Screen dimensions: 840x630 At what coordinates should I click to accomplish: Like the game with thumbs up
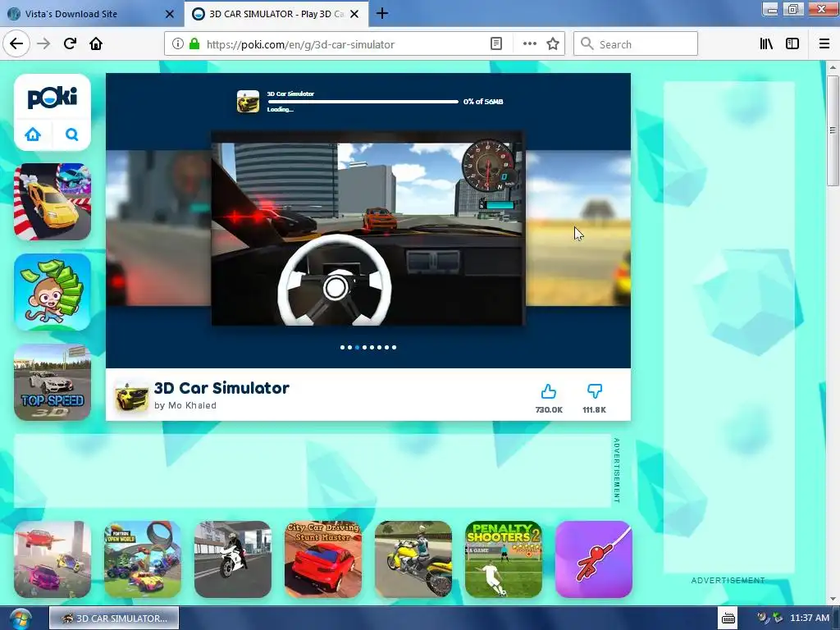pos(549,391)
